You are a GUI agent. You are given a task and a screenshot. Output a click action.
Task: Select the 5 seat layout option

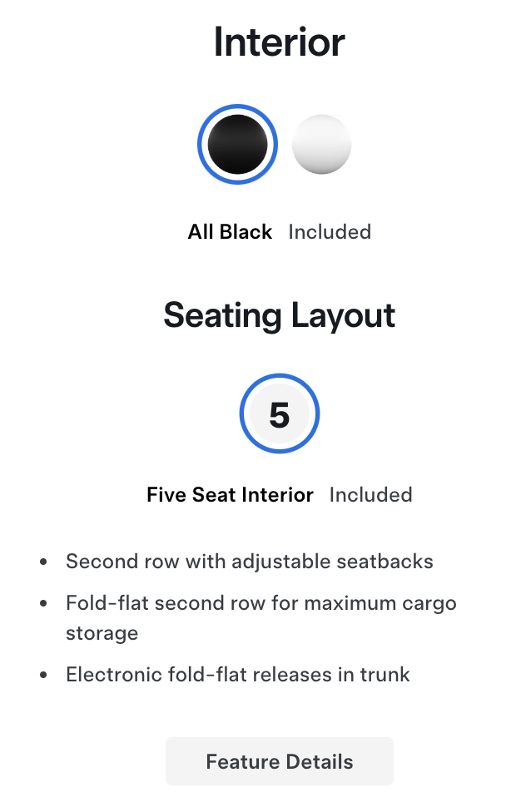pos(280,413)
